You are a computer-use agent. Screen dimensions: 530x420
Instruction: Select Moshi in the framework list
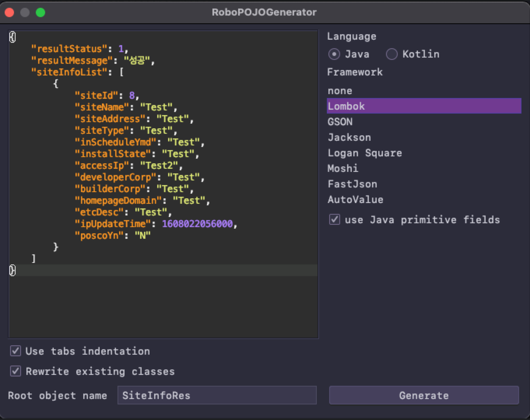(424, 168)
